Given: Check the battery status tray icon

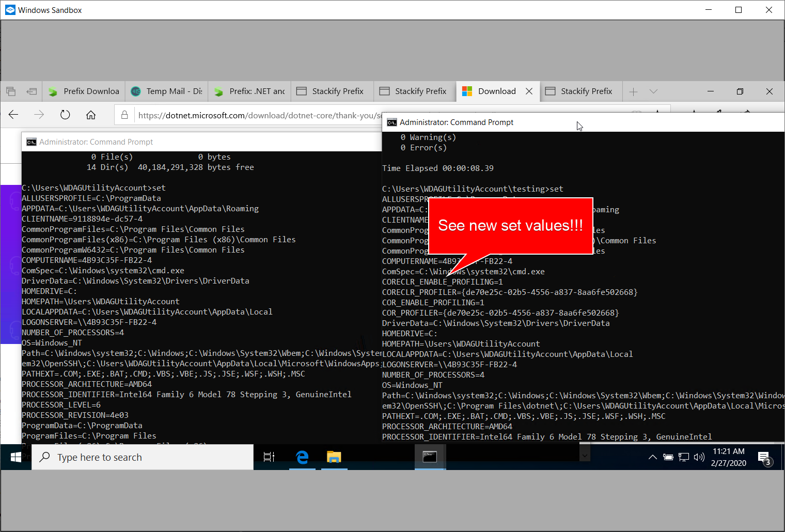Looking at the screenshot, I should tap(668, 457).
